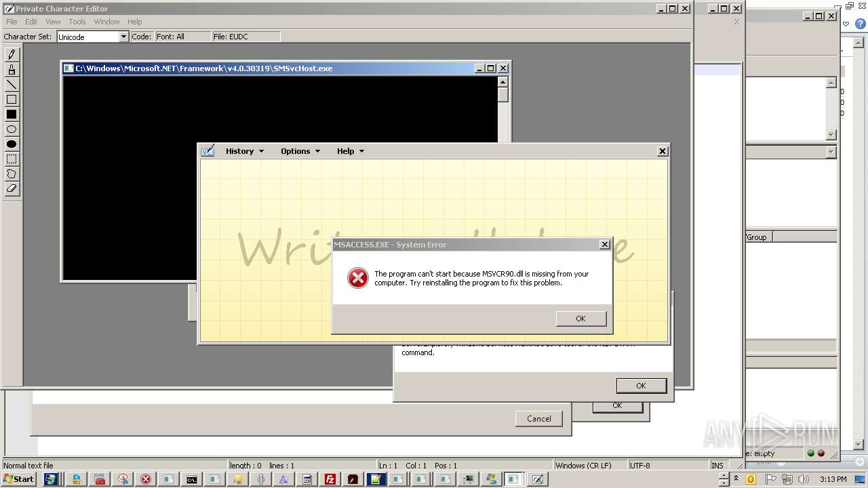Select the Brush tool
868x488 pixels.
point(12,70)
